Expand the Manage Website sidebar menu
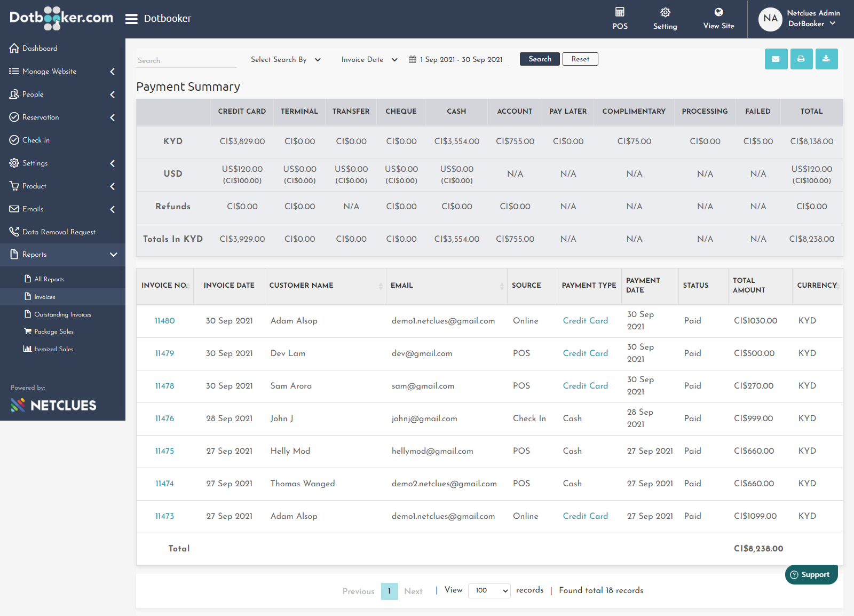Viewport: 854px width, 616px height. (62, 72)
